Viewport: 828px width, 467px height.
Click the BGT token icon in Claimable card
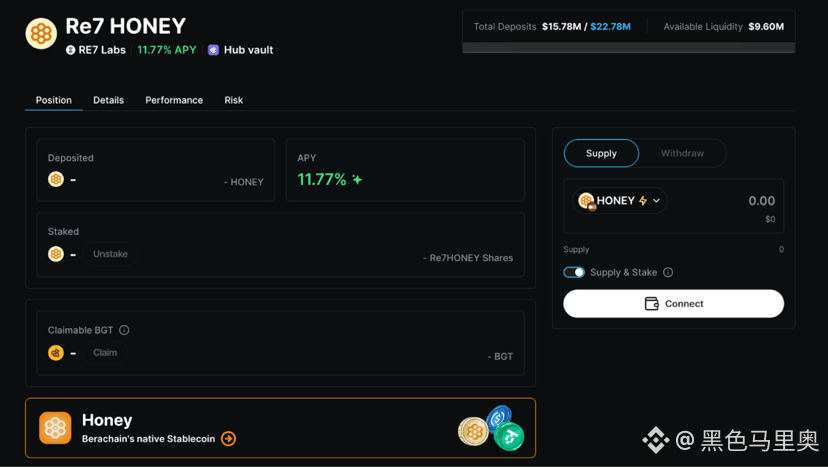(x=56, y=352)
